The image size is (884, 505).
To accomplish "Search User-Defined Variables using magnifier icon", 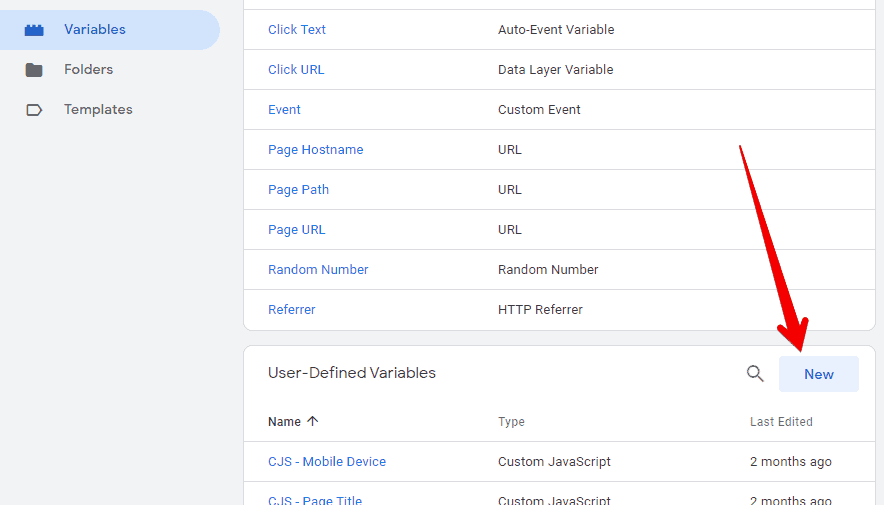I will click(755, 374).
